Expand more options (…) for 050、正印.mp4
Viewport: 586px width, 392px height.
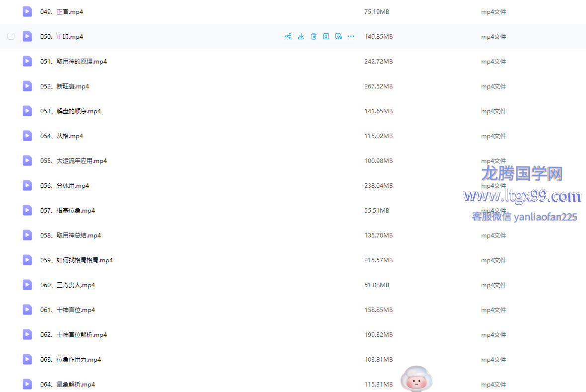[x=351, y=36]
